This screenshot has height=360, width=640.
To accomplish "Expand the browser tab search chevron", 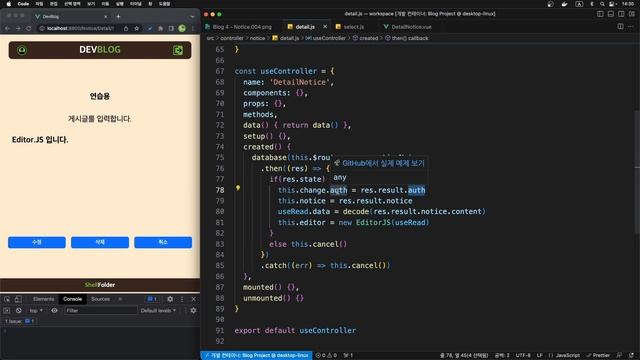I will [192, 17].
